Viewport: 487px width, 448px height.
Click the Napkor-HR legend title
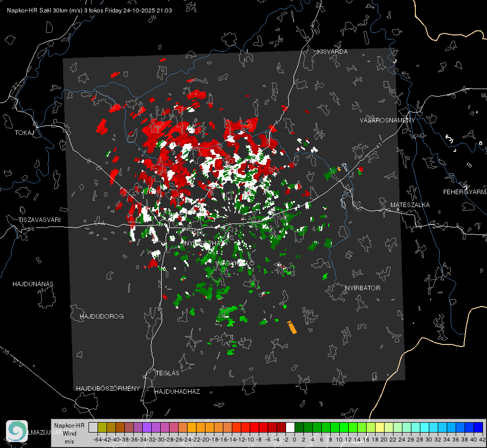click(x=69, y=426)
